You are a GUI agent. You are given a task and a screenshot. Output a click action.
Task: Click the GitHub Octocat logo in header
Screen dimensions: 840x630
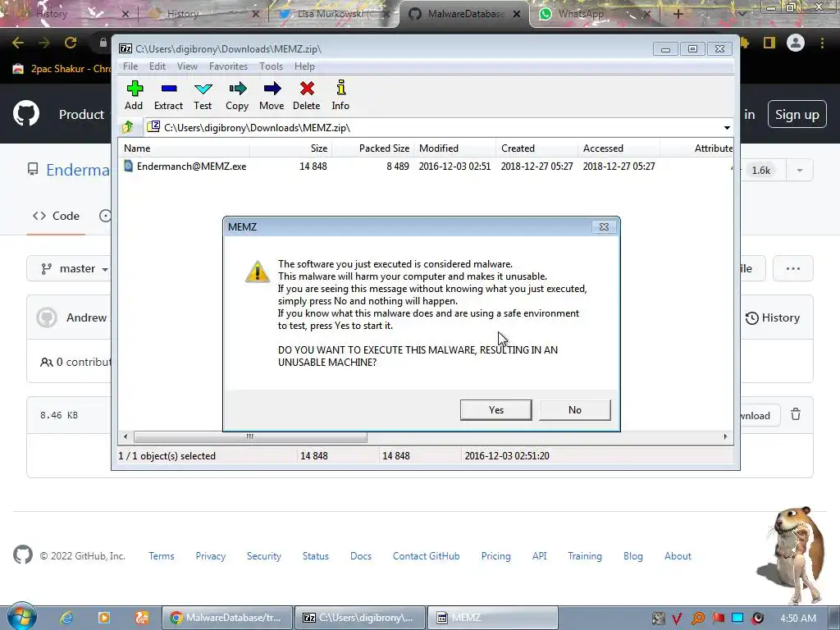(26, 113)
